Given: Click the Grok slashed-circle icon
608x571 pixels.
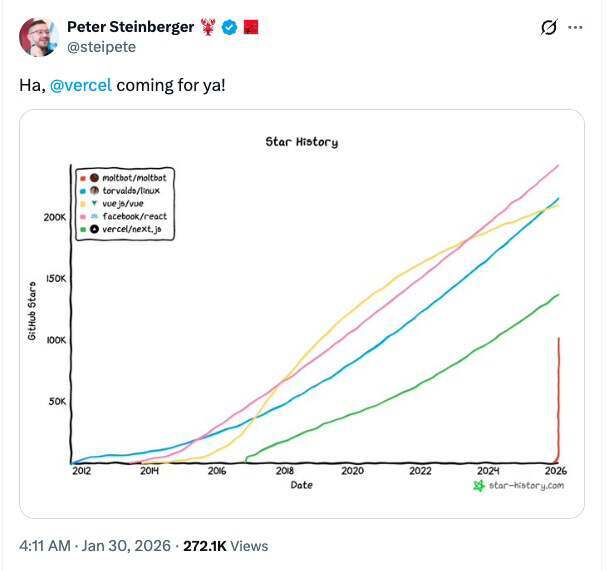Looking at the screenshot, I should coord(548,28).
